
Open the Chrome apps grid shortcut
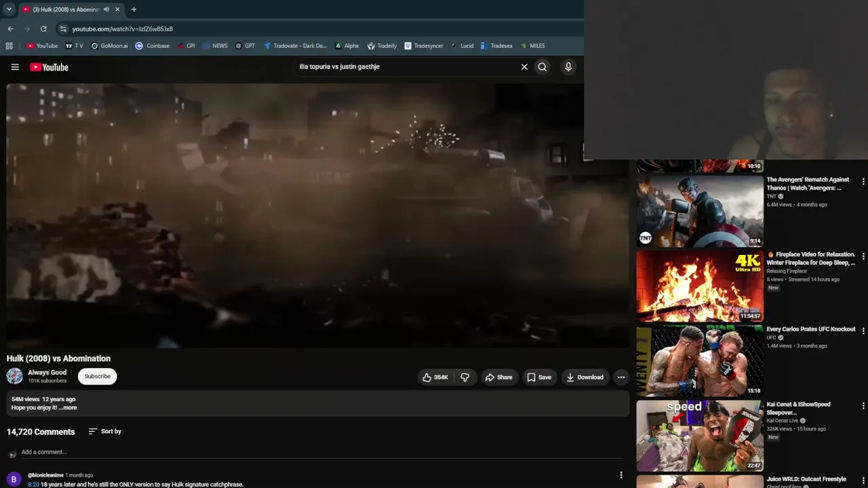(9, 46)
